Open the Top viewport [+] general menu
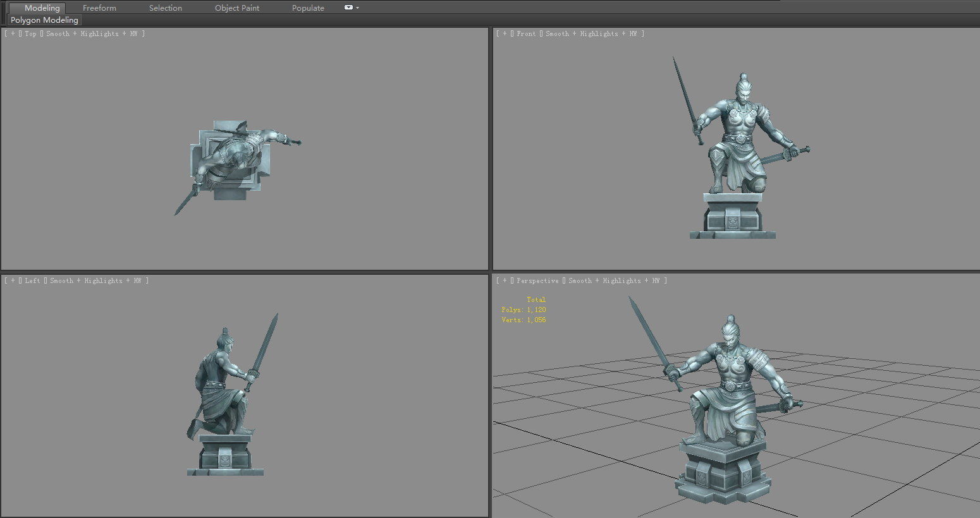Viewport: 980px width, 518px height. [13, 33]
